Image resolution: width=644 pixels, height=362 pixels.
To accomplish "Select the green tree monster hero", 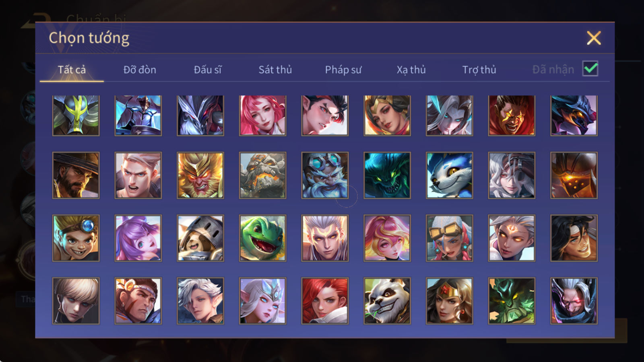I will click(512, 301).
